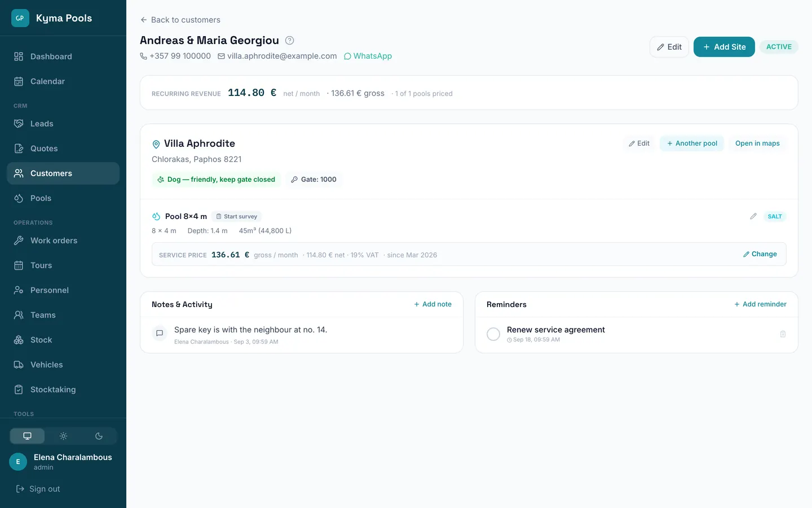The height and width of the screenshot is (508, 812).
Task: Click the Dashboard grid icon
Action: point(19,56)
